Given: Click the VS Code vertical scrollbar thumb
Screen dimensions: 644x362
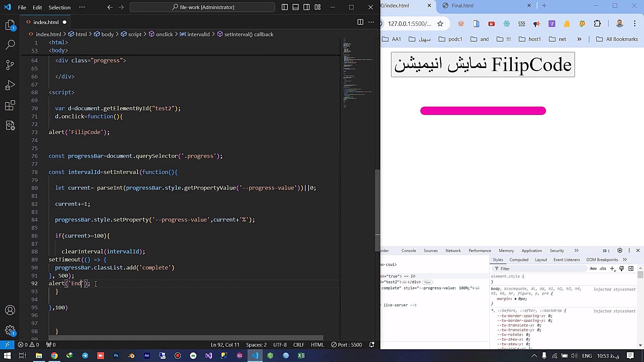Looking at the screenshot, I should 377,210.
